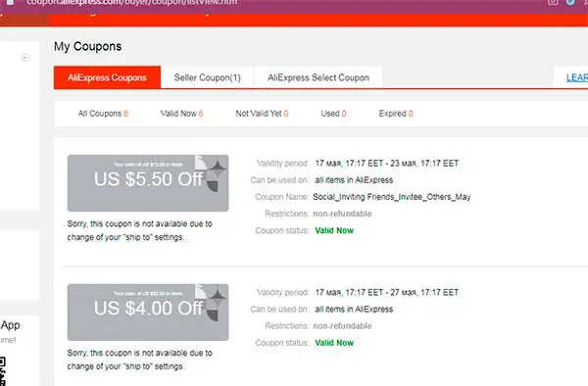Show Valid Now coupons

point(182,114)
